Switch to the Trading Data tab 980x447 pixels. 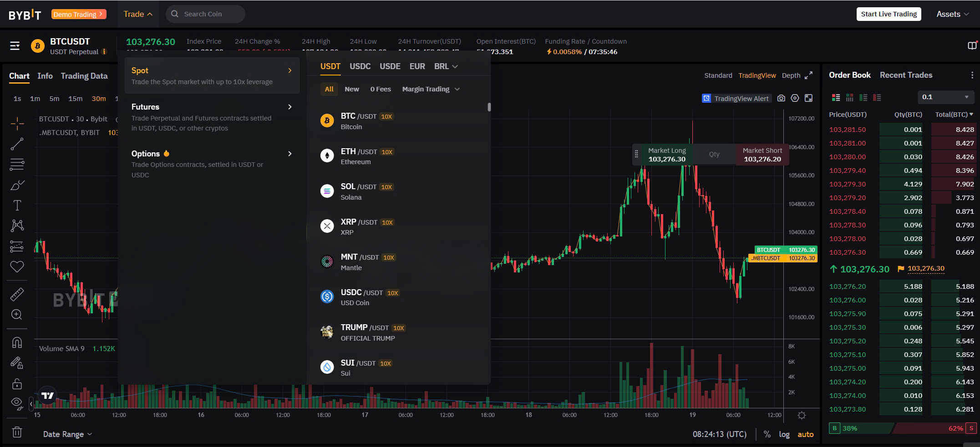84,76
